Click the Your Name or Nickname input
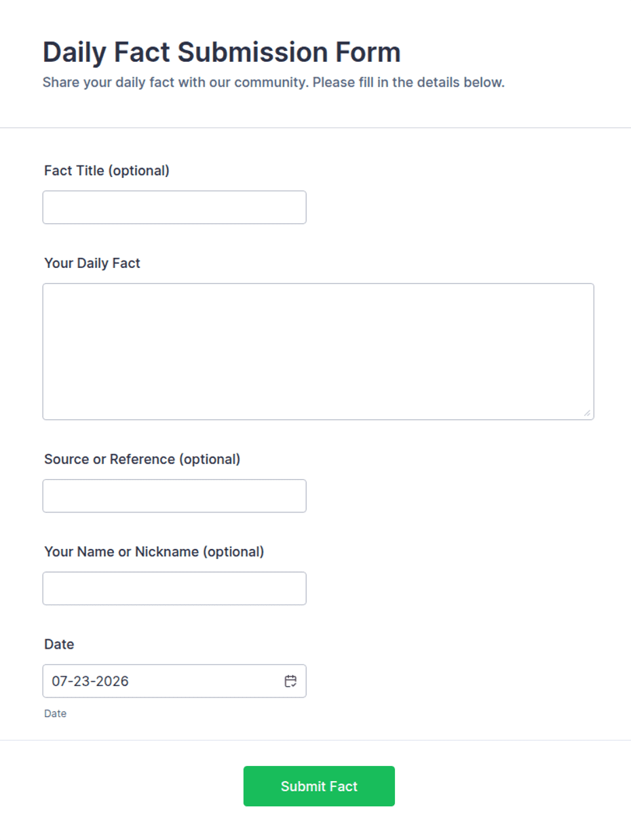 click(174, 588)
